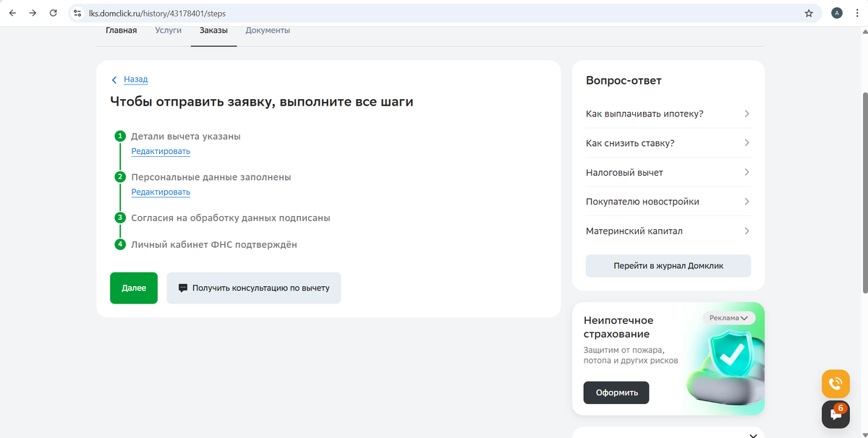Image resolution: width=868 pixels, height=438 pixels.
Task: Switch to the 'Услуги' tab
Action: 168,30
